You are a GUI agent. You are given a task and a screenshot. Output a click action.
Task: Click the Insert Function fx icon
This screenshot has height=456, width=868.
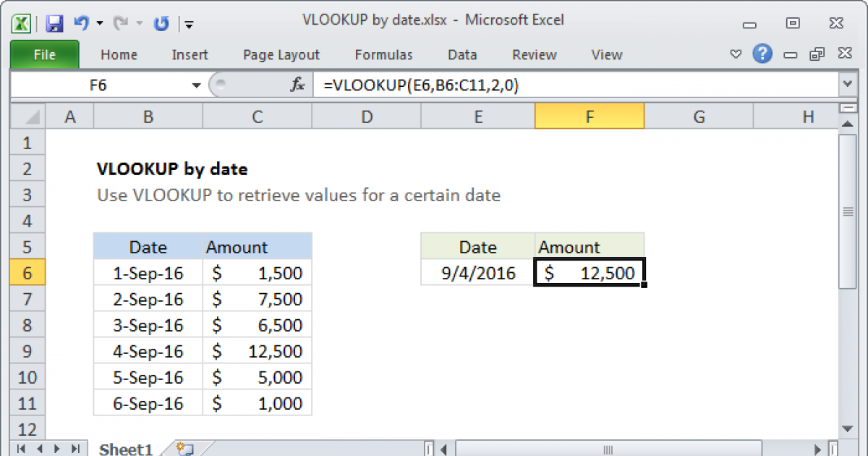click(x=297, y=85)
